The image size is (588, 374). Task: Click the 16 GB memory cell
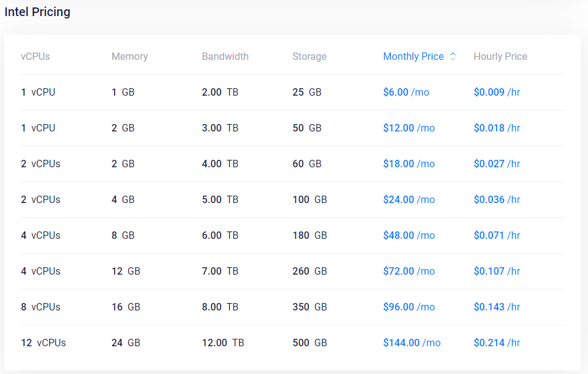tap(126, 307)
